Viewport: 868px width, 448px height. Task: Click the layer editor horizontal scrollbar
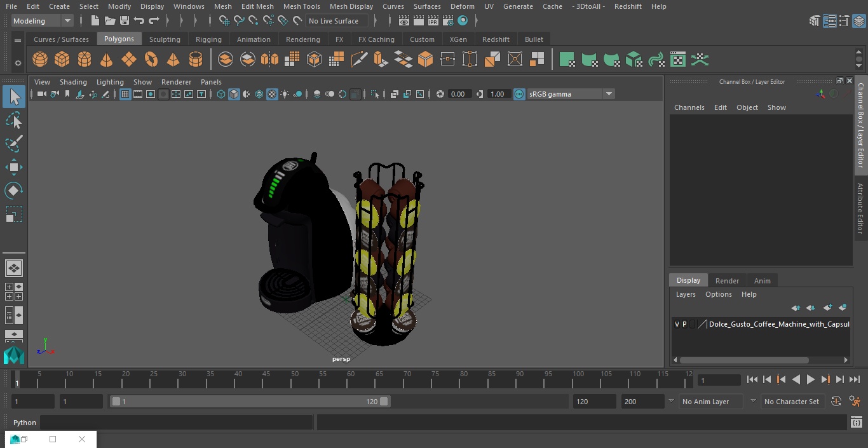(x=743, y=360)
